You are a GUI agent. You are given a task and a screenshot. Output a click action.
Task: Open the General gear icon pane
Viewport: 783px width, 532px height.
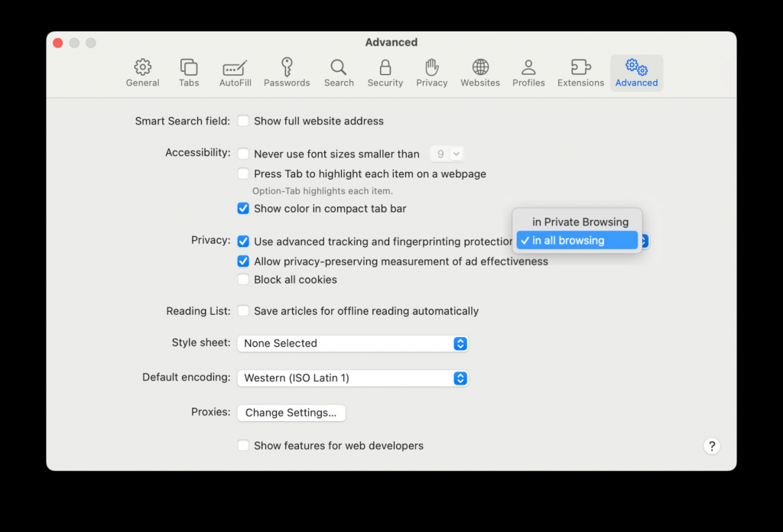click(x=142, y=73)
